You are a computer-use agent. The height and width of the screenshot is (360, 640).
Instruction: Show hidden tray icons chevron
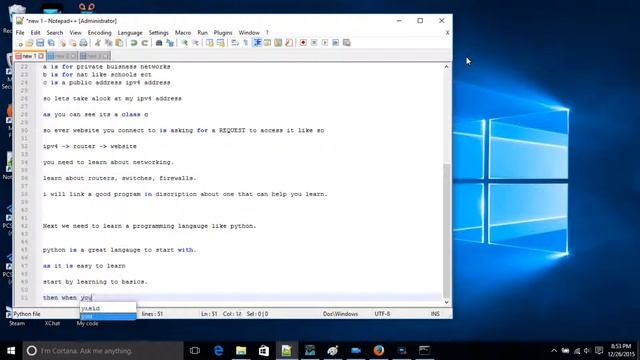[553, 351]
